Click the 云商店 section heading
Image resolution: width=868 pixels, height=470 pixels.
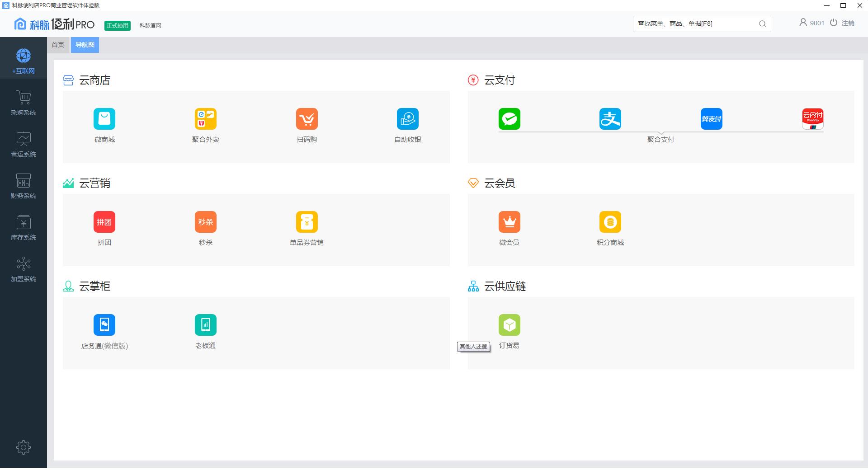95,80
